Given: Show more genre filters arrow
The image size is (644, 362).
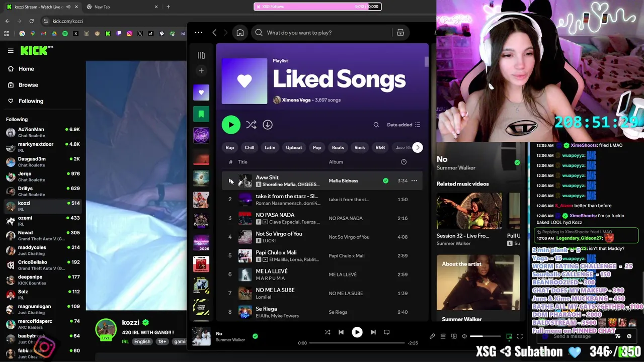Looking at the screenshot, I should pyautogui.click(x=418, y=147).
